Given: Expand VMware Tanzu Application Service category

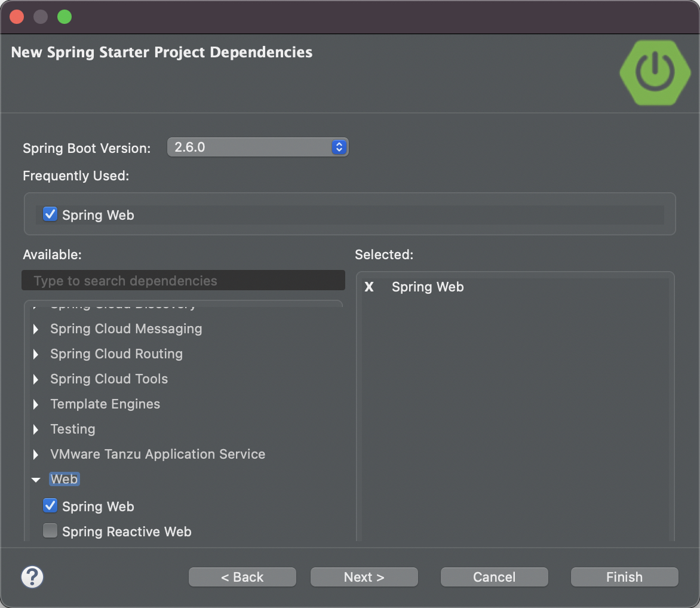Looking at the screenshot, I should 36,455.
